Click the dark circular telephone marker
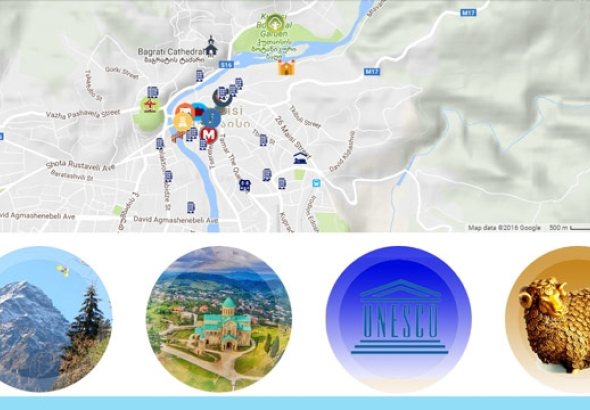This screenshot has height=410, width=590. point(223,97)
